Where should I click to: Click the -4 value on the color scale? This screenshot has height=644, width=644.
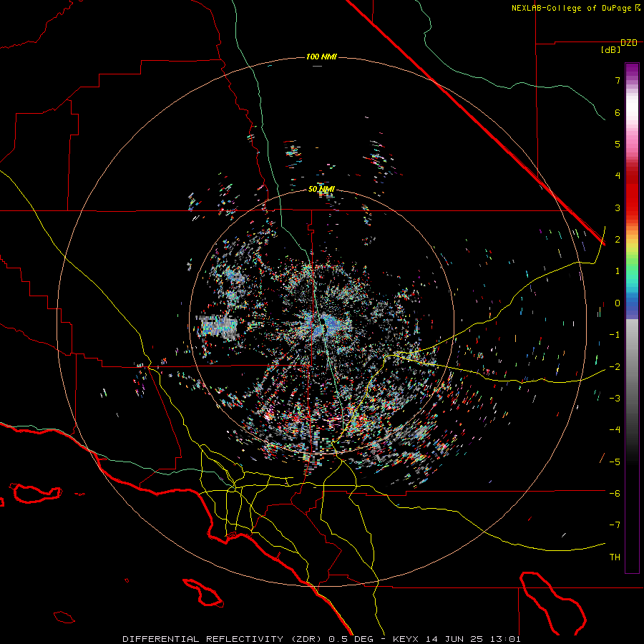click(x=615, y=429)
